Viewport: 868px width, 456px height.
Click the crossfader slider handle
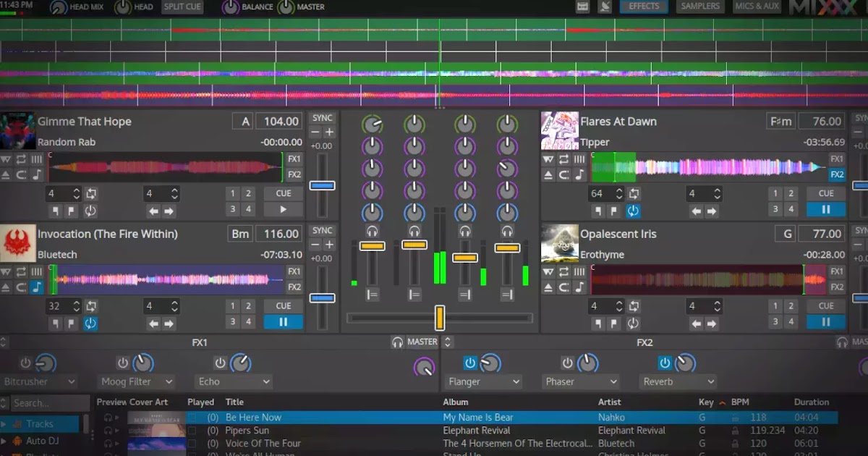click(x=439, y=318)
